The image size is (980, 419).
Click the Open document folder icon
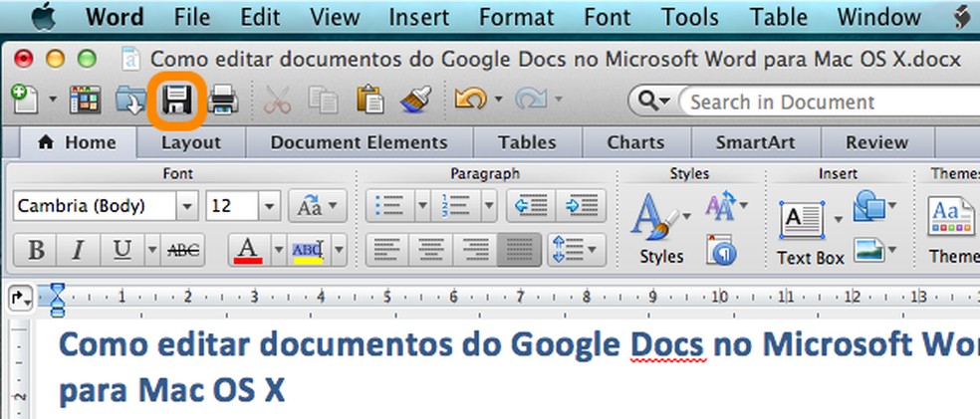[131, 100]
